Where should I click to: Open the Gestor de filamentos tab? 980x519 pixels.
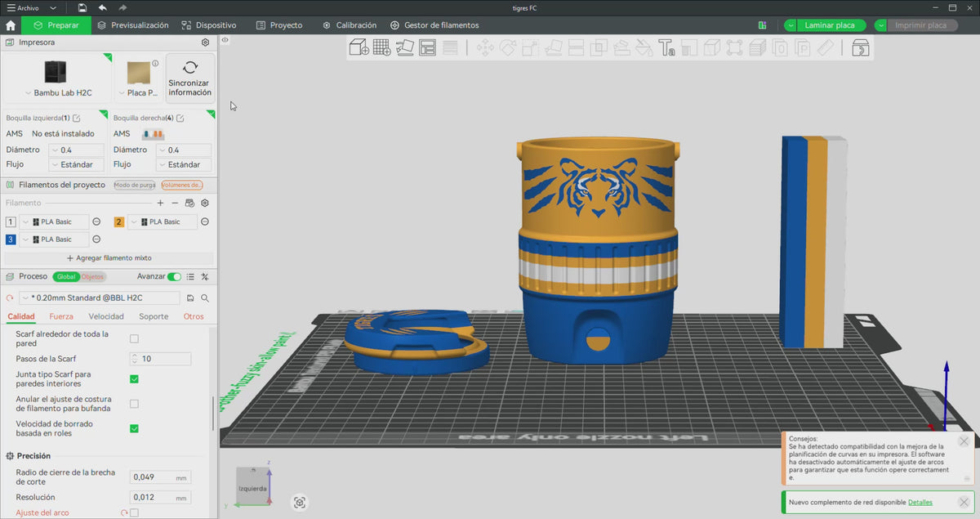pos(434,25)
